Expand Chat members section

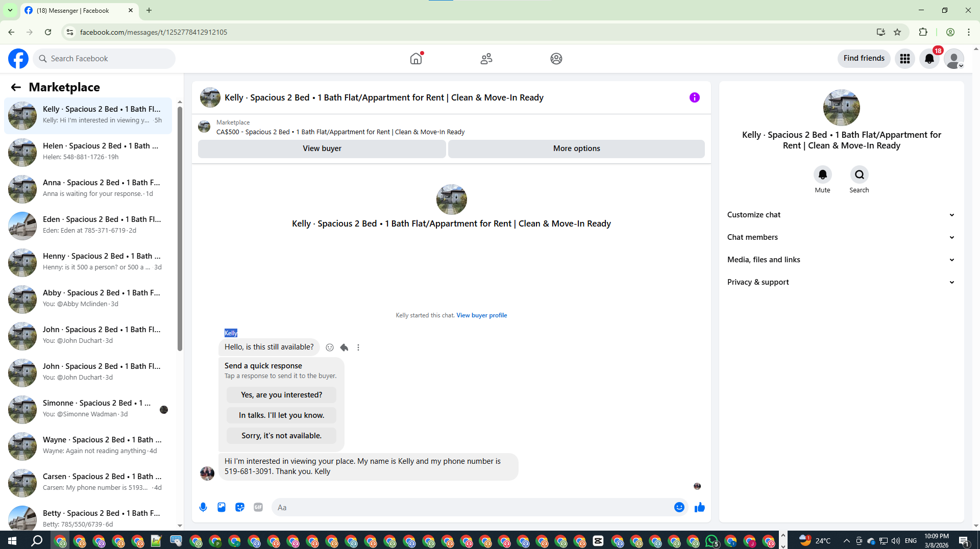[841, 237]
